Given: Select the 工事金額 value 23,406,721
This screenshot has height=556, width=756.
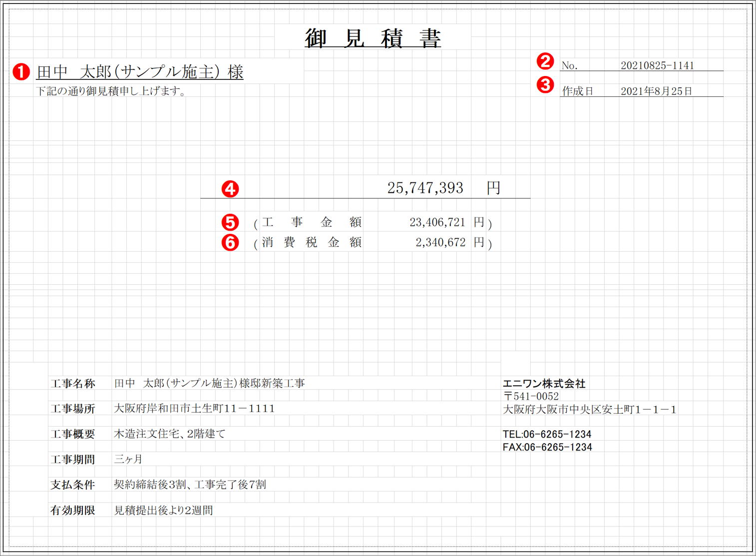Looking at the screenshot, I should [436, 222].
